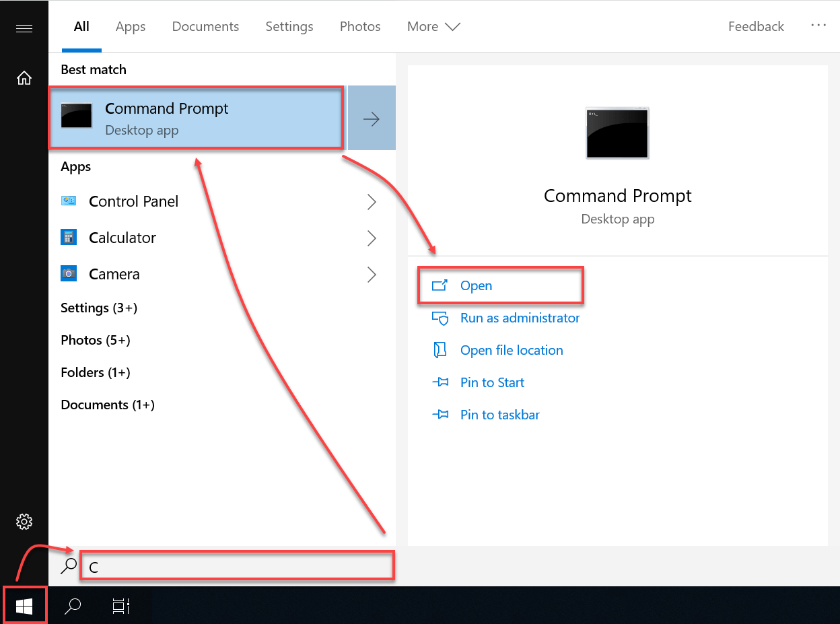840x624 pixels.
Task: Click the Open action icon
Action: click(x=440, y=285)
